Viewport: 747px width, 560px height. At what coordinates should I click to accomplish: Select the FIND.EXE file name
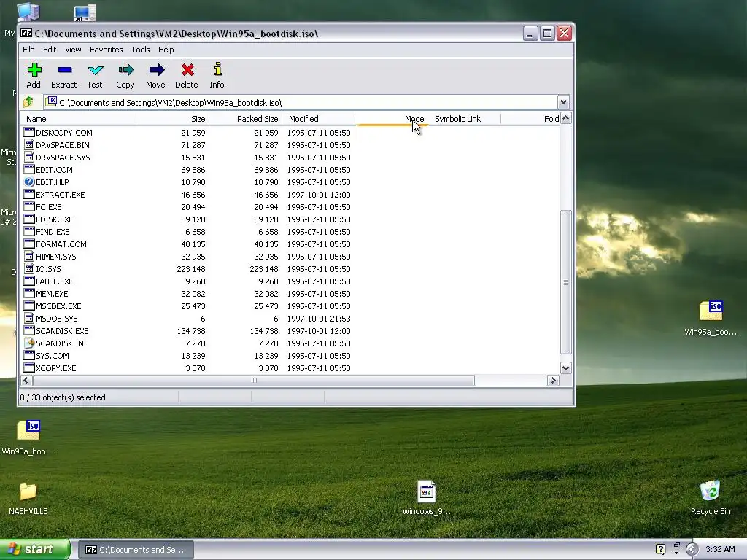point(53,231)
